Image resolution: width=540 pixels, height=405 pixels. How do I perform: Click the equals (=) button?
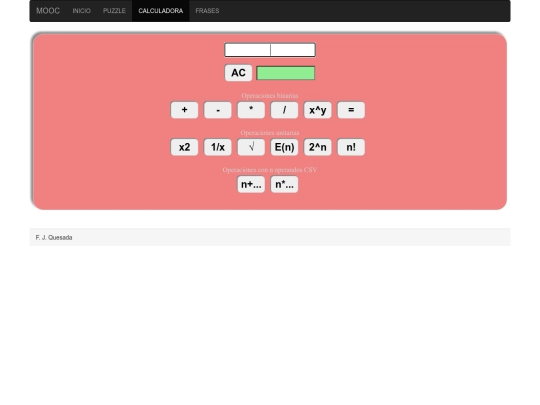(x=351, y=110)
